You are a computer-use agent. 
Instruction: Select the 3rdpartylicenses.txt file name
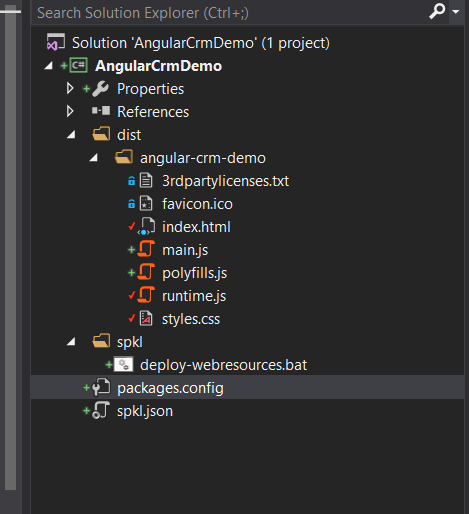(225, 181)
